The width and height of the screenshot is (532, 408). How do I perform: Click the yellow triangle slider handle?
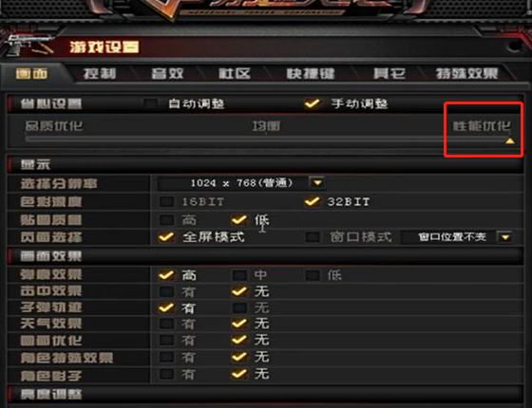coord(509,140)
